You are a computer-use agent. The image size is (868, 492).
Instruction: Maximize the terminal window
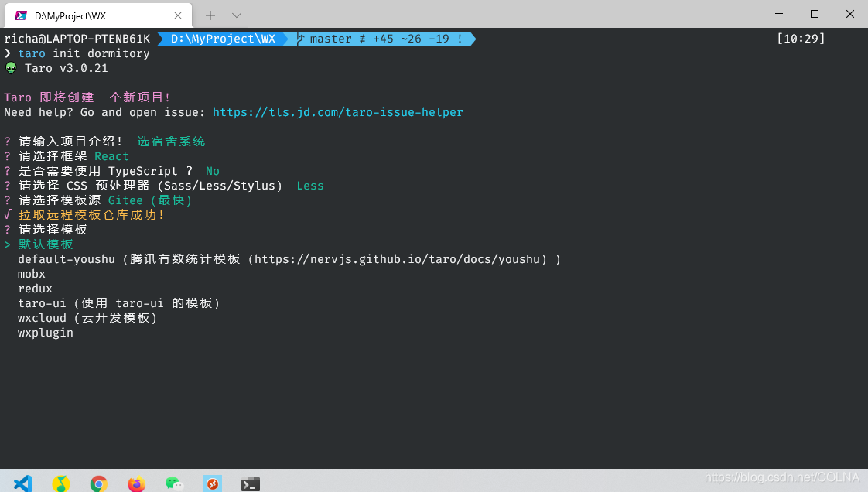click(x=815, y=14)
